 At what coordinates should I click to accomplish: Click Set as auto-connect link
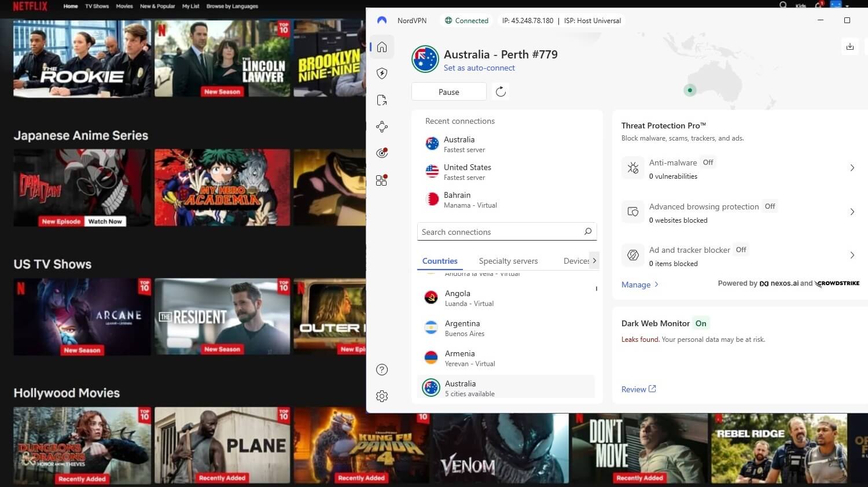tap(479, 68)
